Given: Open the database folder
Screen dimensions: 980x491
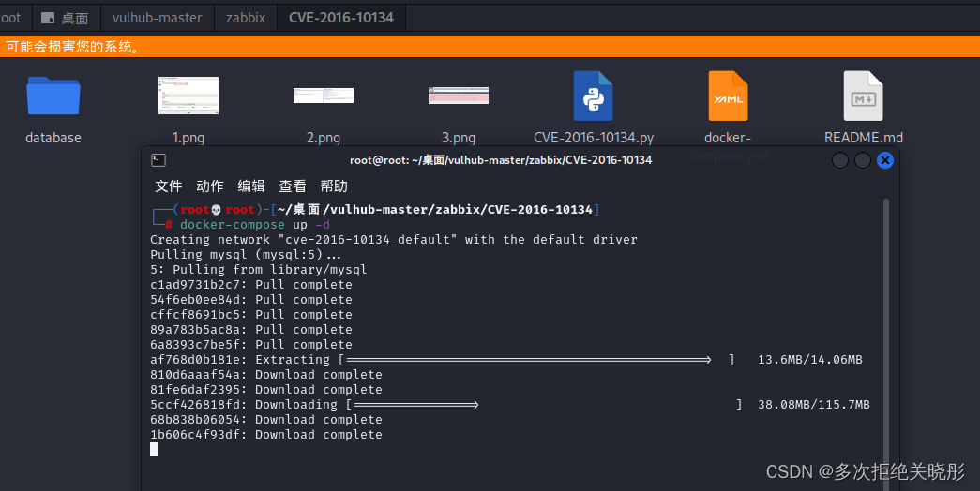Looking at the screenshot, I should point(53,96).
